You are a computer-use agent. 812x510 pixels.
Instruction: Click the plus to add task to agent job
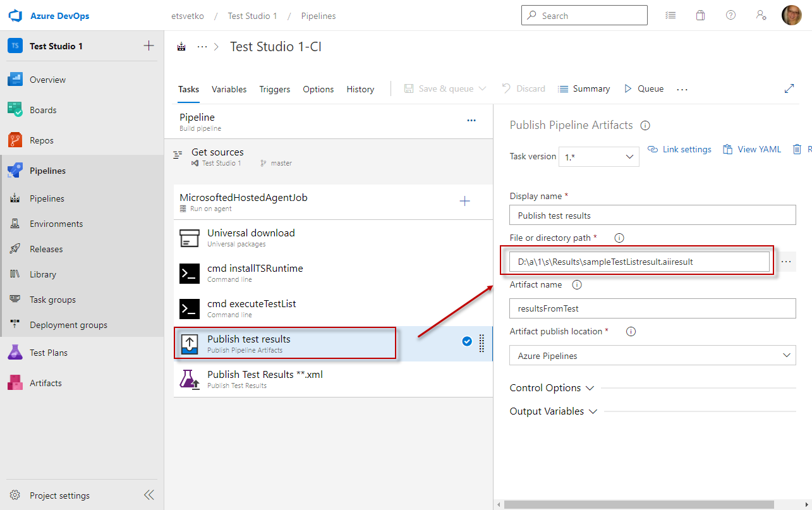465,201
